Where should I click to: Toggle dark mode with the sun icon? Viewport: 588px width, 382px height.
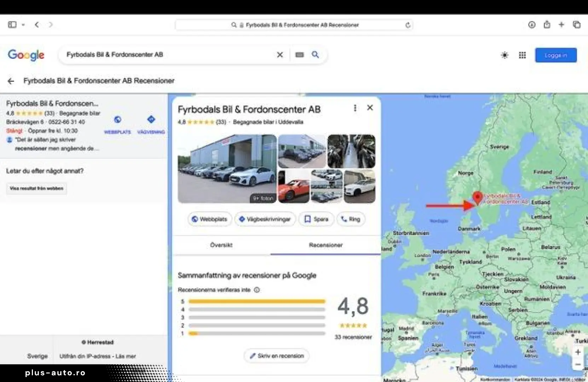click(505, 55)
